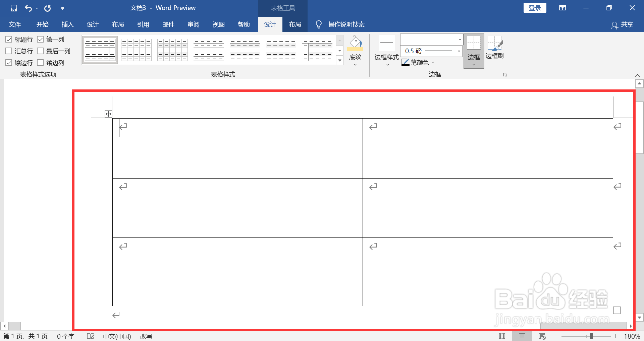
Task: Click the 操作说明搜索 search box
Action: point(346,24)
